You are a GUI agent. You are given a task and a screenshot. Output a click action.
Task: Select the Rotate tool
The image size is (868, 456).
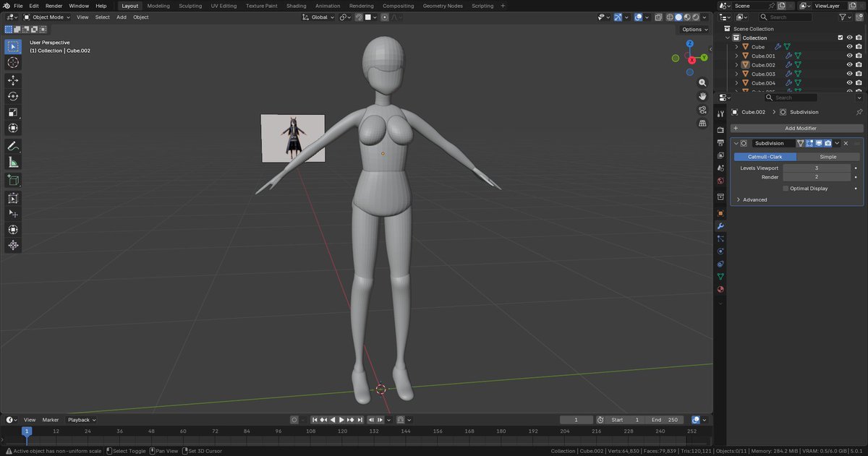pos(13,96)
